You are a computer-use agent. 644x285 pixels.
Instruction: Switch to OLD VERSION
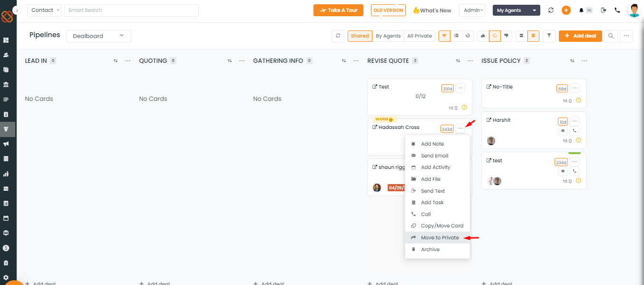click(388, 10)
